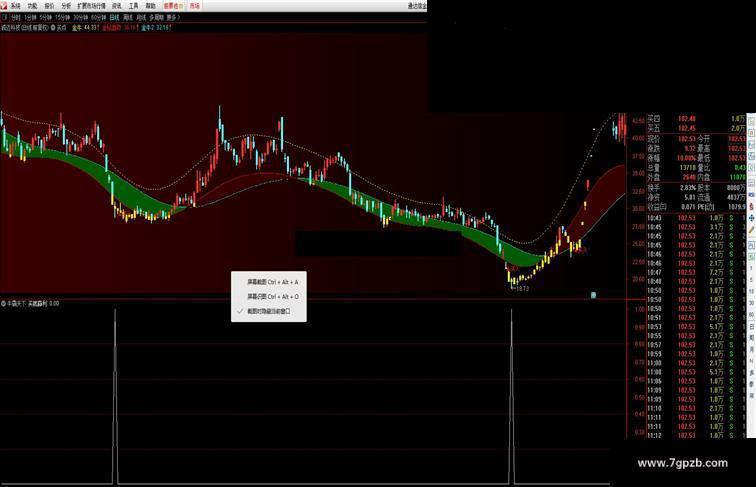Click the 10:47 tick trade row
The image size is (756, 487).
tap(696, 272)
